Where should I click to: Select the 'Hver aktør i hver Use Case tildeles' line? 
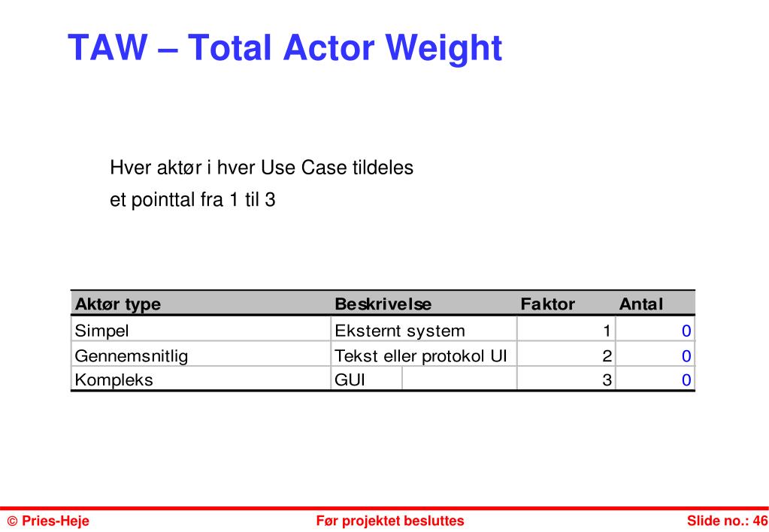[262, 168]
